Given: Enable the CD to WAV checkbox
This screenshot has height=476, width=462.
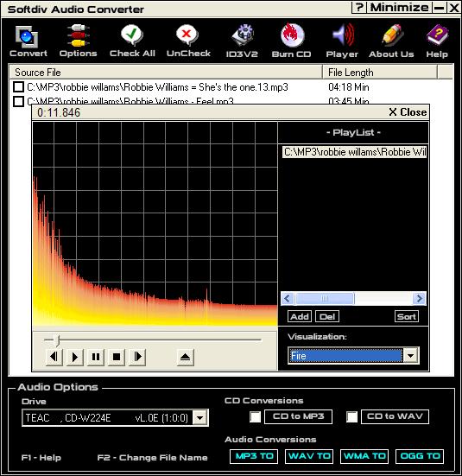Looking at the screenshot, I should click(351, 416).
